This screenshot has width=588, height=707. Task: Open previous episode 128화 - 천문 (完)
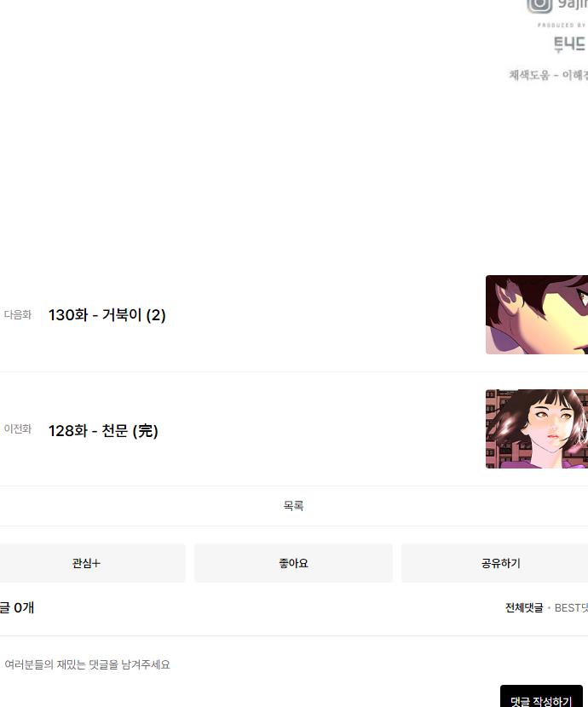(103, 431)
